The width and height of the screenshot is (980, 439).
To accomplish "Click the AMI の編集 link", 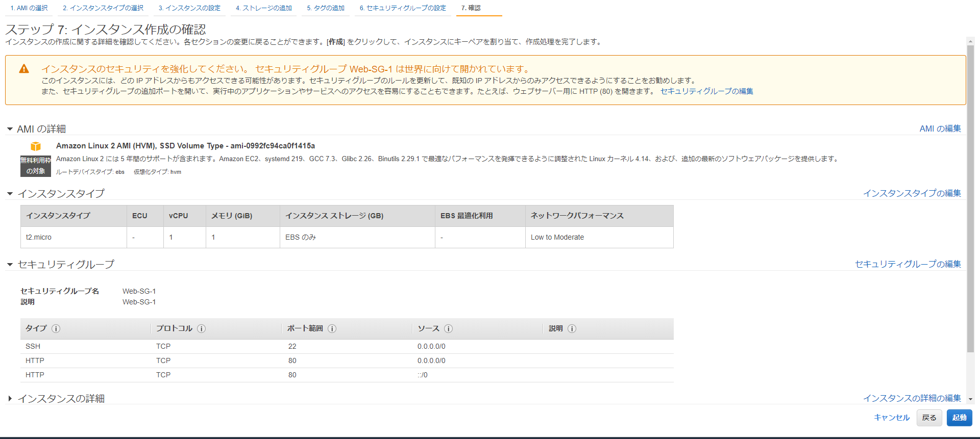I will pyautogui.click(x=940, y=128).
